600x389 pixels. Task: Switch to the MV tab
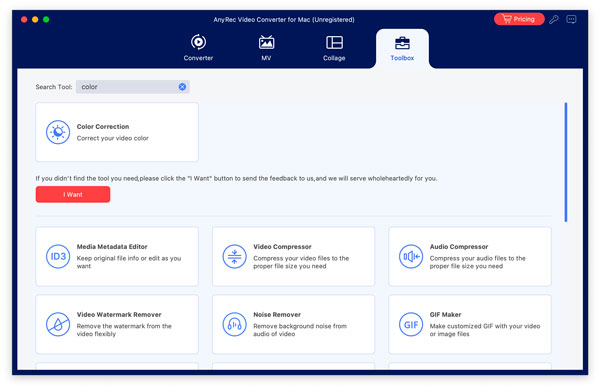(266, 48)
